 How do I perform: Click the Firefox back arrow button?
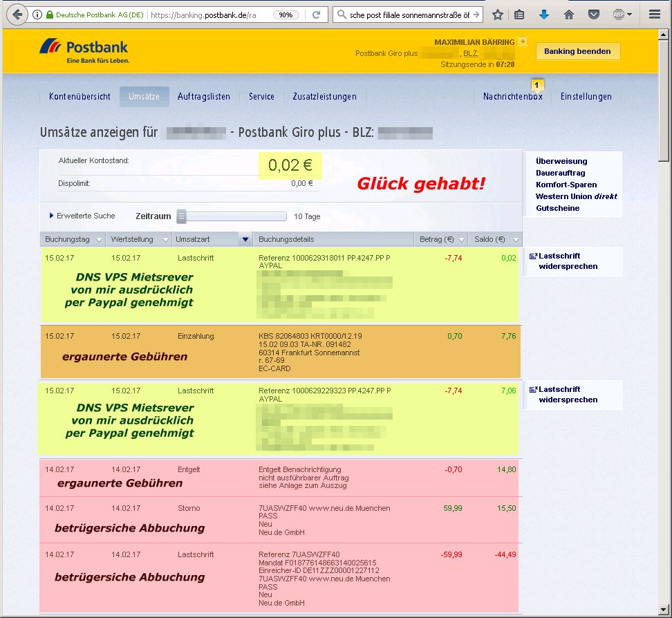click(x=17, y=15)
